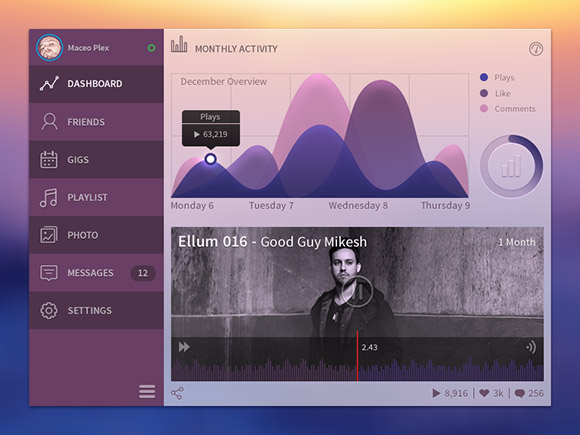
Task: Toggle the Like legend dot
Action: 484,93
